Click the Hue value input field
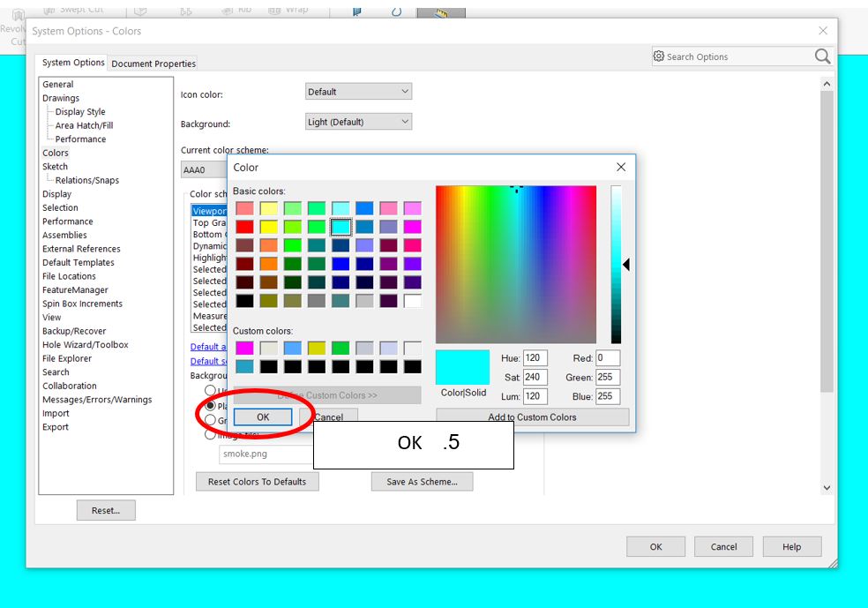 (535, 358)
